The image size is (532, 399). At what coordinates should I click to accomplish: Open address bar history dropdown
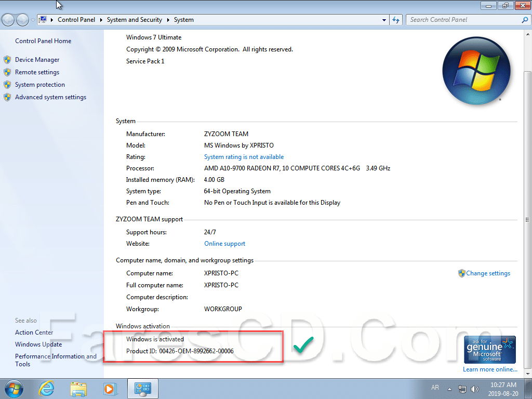[384, 20]
